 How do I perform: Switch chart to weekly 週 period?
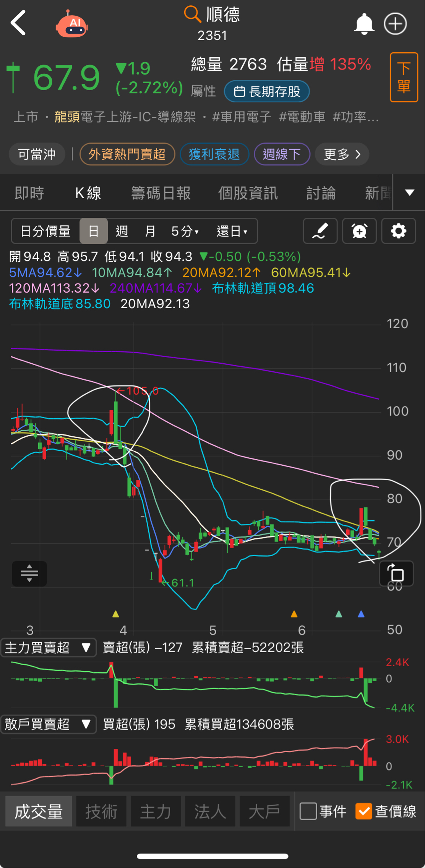[x=122, y=231]
